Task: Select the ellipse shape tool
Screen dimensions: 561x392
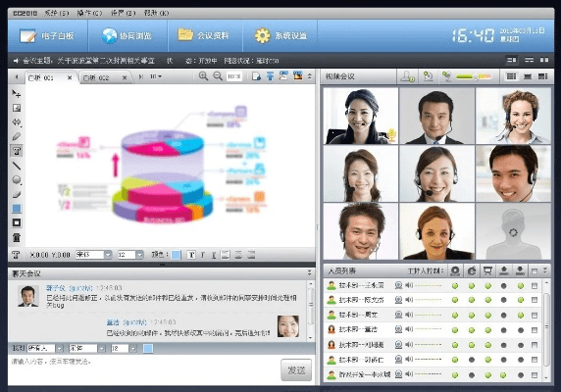Action: pyautogui.click(x=17, y=179)
